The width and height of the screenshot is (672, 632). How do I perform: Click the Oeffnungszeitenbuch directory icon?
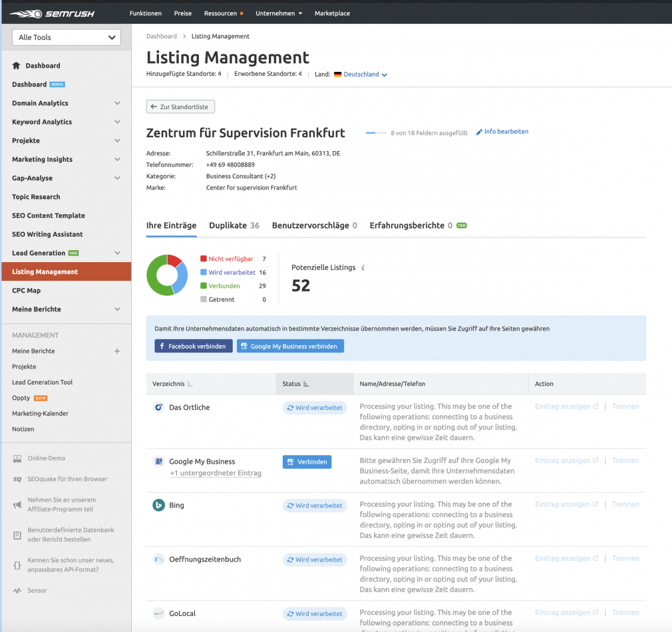[x=158, y=559]
